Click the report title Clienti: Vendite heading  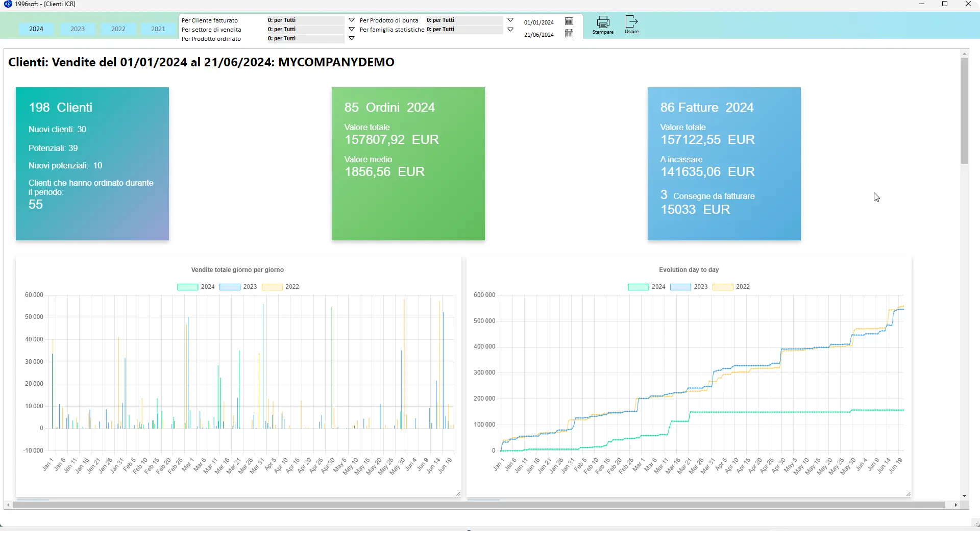pyautogui.click(x=201, y=62)
